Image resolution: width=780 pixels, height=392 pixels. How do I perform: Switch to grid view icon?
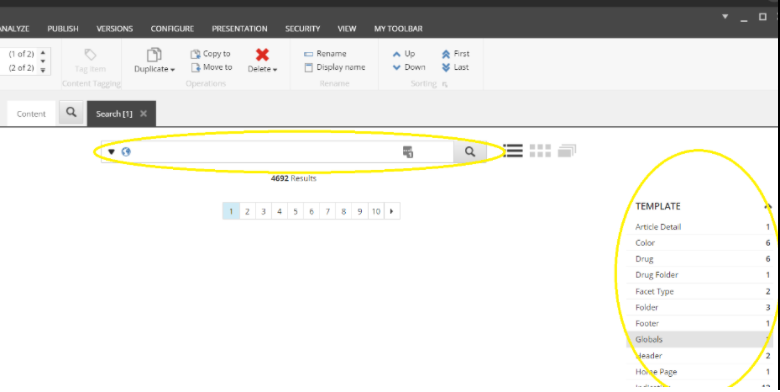pyautogui.click(x=540, y=151)
